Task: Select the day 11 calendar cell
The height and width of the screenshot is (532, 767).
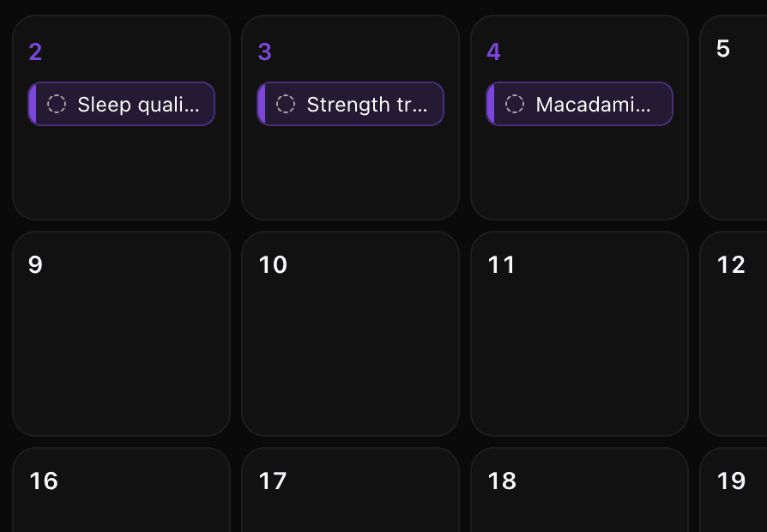Action: 579,334
